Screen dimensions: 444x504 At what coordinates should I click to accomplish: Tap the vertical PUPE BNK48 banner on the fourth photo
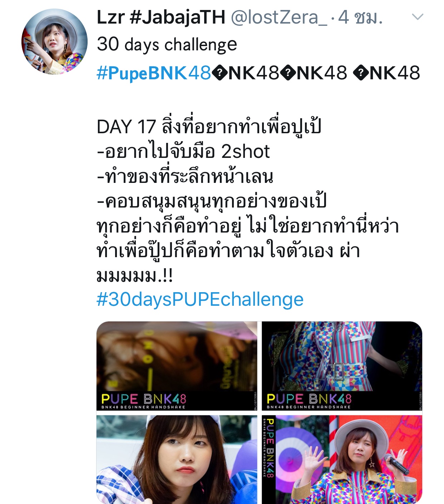coord(269,449)
